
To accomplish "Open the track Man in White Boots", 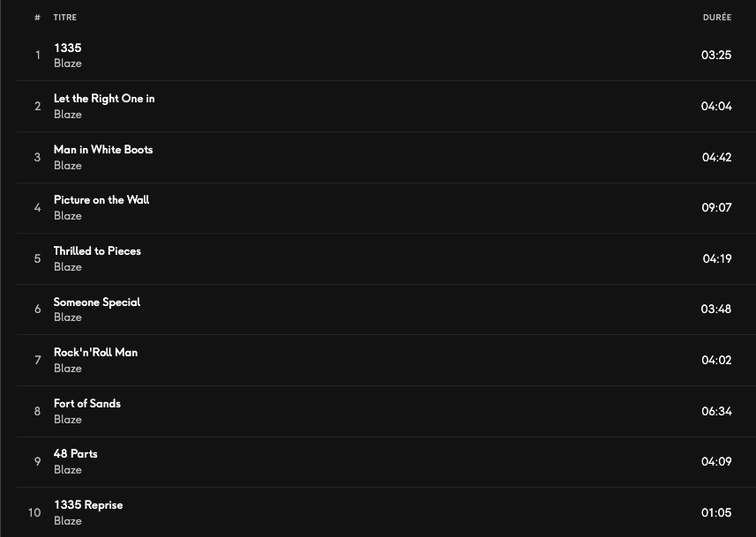I will pos(103,150).
